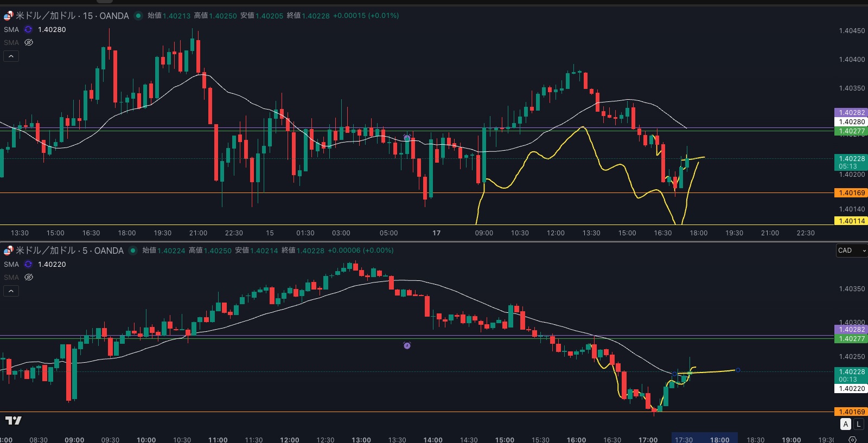The width and height of the screenshot is (868, 443).
Task: Toggle the log scale 'L' button
Action: click(x=858, y=425)
